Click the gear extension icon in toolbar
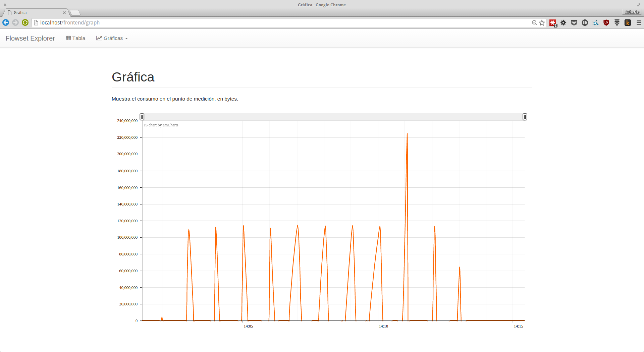This screenshot has width=644, height=352. [x=563, y=23]
